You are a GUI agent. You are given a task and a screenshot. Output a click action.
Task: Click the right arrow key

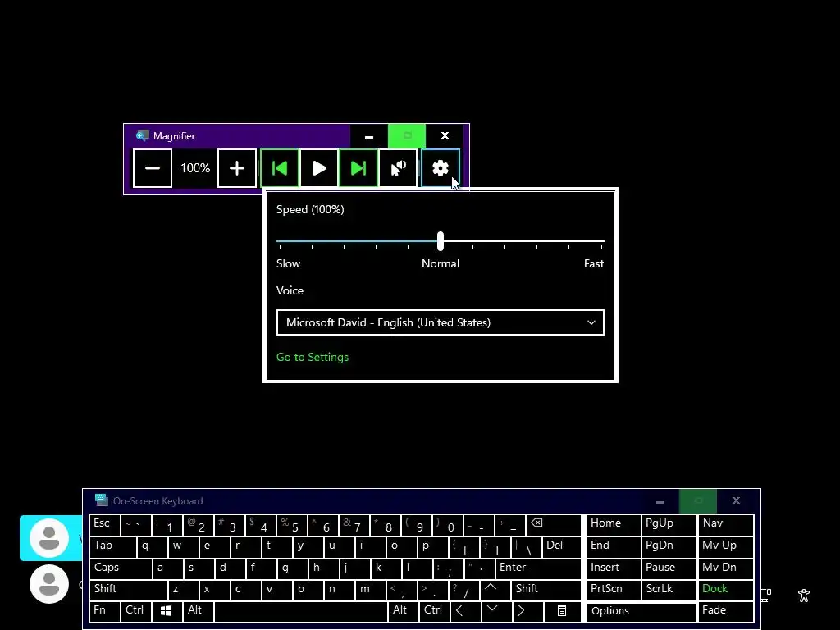click(x=527, y=611)
